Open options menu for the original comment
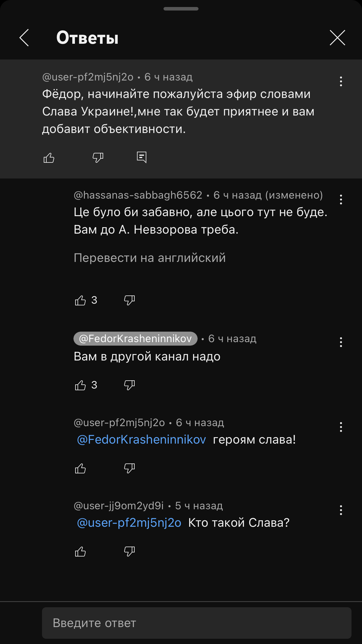The height and width of the screenshot is (644, 362). coord(341,81)
